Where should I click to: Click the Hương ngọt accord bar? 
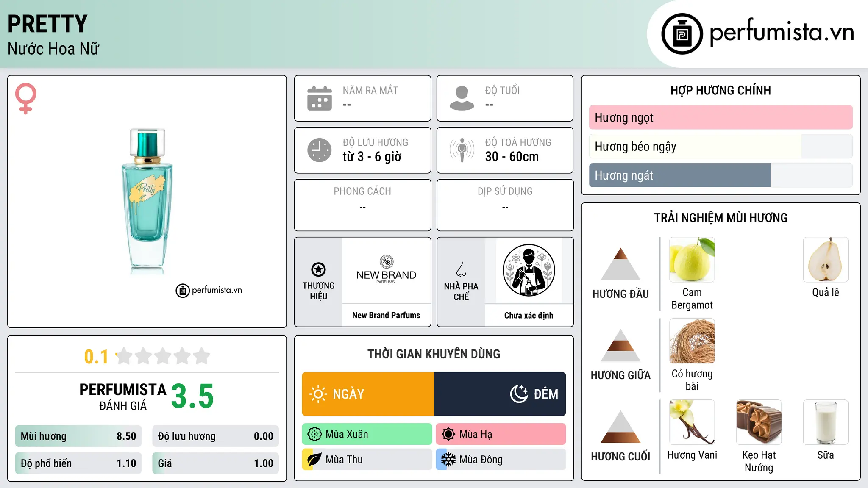pyautogui.click(x=721, y=117)
